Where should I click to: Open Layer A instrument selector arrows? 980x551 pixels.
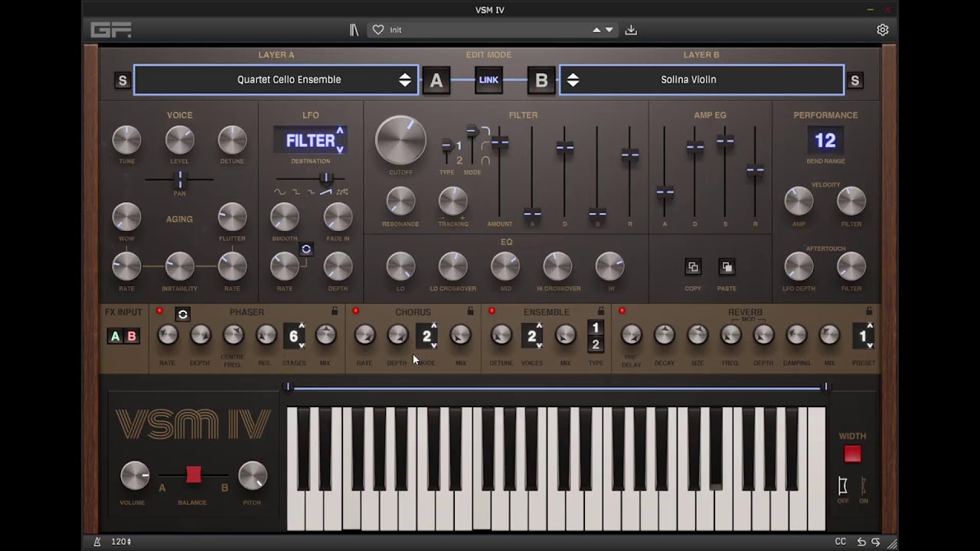pyautogui.click(x=405, y=80)
